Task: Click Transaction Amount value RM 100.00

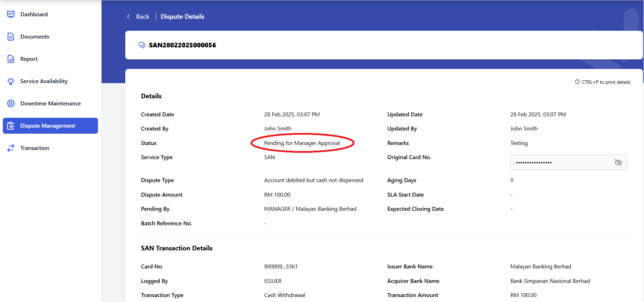Action: point(523,295)
